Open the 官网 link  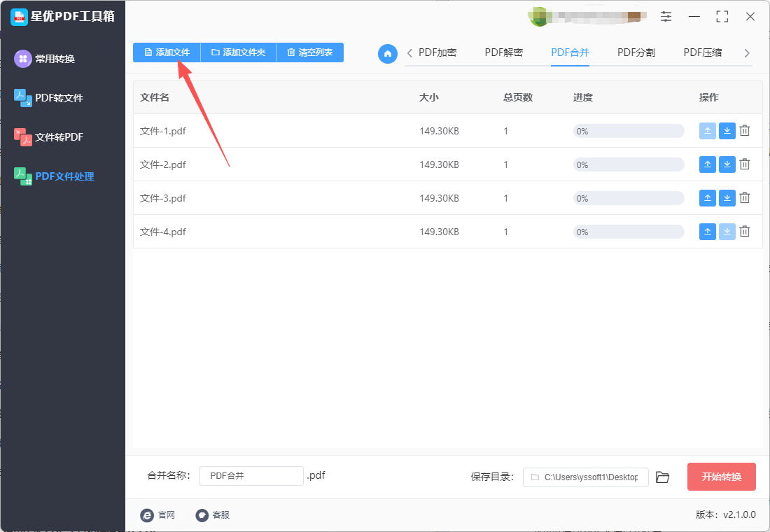pyautogui.click(x=158, y=514)
